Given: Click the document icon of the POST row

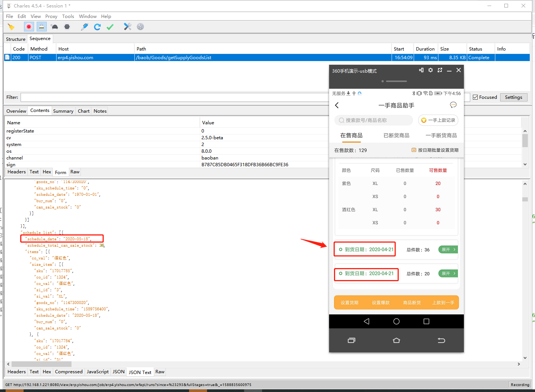Looking at the screenshot, I should tap(7, 57).
